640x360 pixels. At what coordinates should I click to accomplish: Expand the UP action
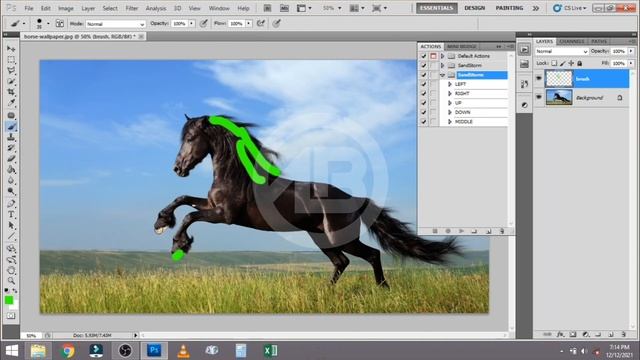point(450,103)
